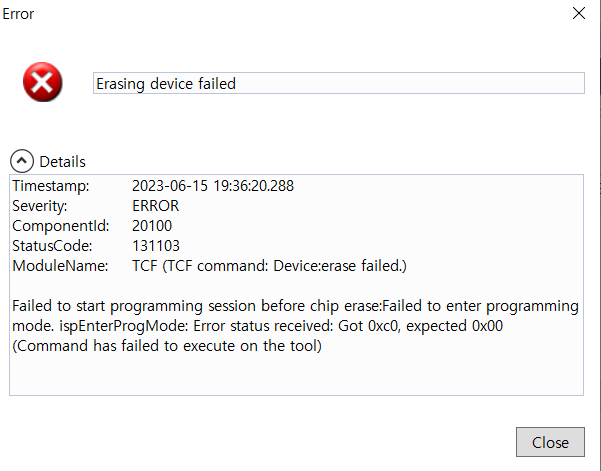601x471 pixels.
Task: Click the StatusCode value 131103
Action: pos(156,245)
